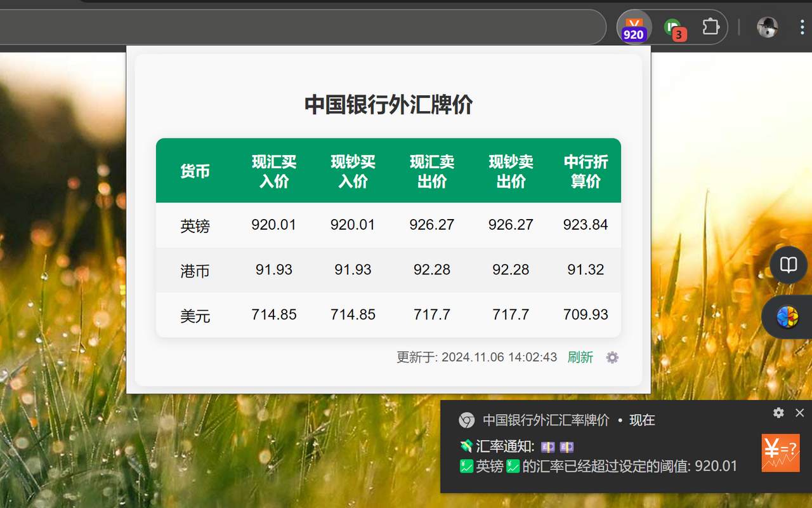Screen dimensions: 812x508
Task: Click the 港币 buy price 91.93
Action: coord(274,269)
